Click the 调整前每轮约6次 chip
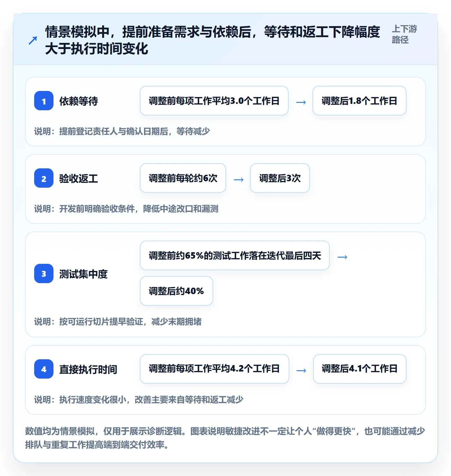This screenshot has height=476, width=451. (183, 178)
